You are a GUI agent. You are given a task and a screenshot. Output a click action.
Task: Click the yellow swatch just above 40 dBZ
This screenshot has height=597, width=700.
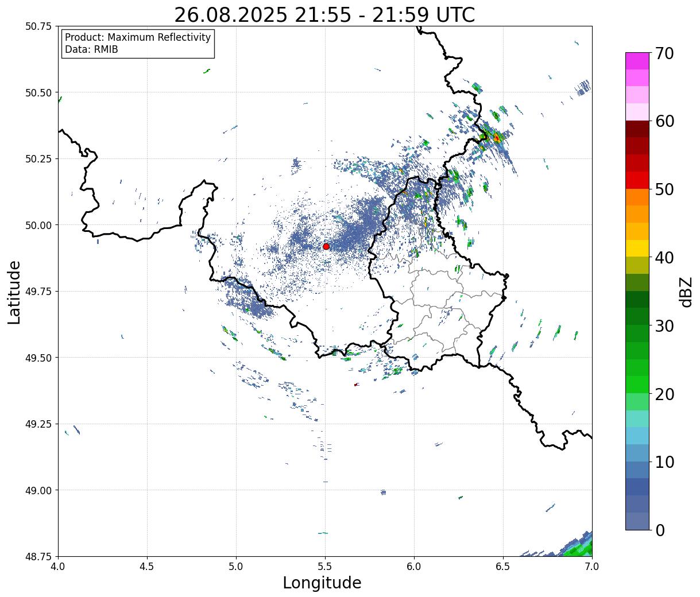pyautogui.click(x=637, y=249)
